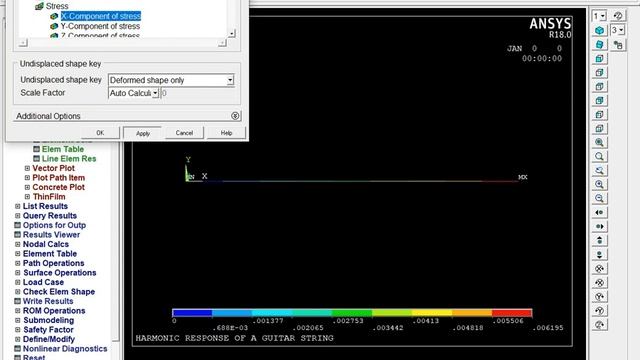Image resolution: width=640 pixels, height=360 pixels.
Task: Select the Oblique View icon
Action: pyautogui.click(x=599, y=44)
